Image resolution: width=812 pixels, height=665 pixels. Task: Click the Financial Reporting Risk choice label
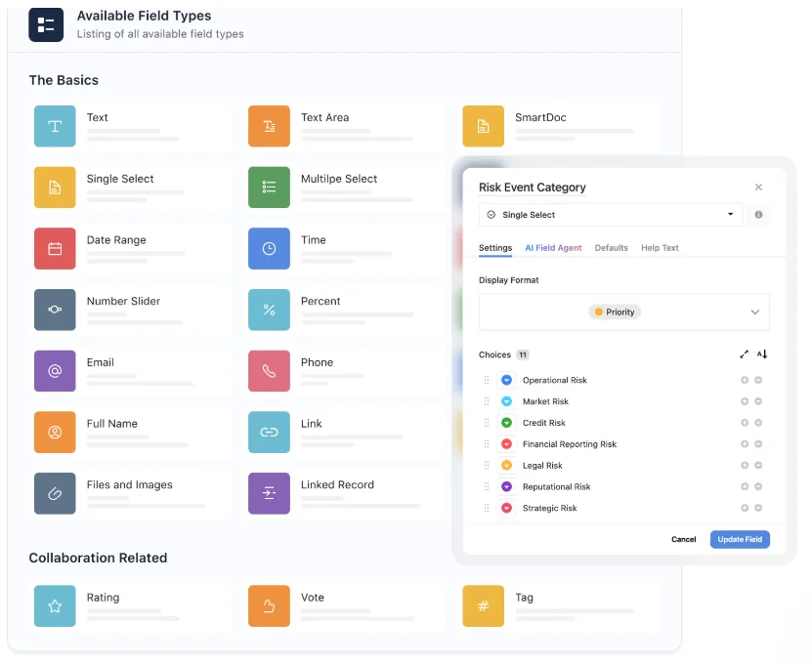click(569, 444)
